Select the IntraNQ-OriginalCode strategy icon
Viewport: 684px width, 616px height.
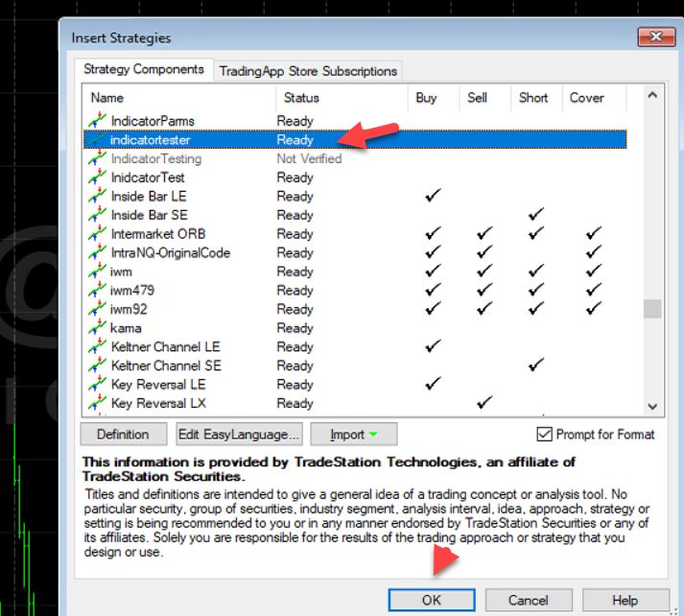click(x=96, y=252)
